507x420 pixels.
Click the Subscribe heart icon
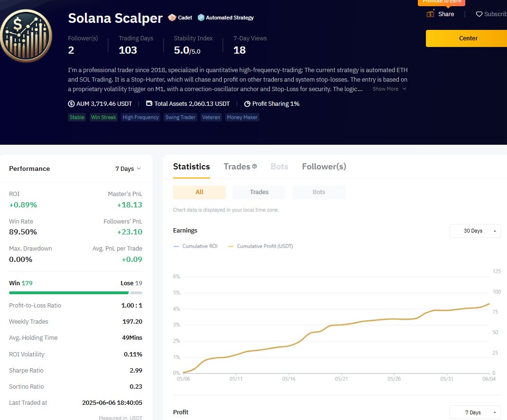click(x=479, y=14)
